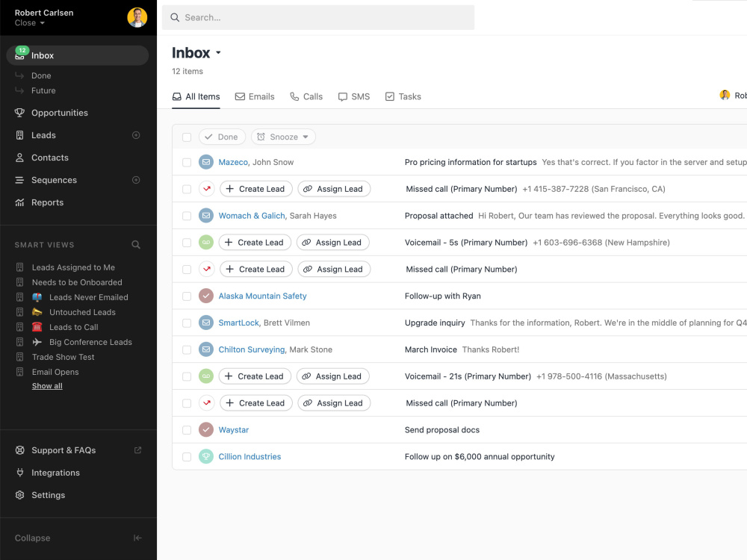The height and width of the screenshot is (560, 747).
Task: Click the email icon on the Womach & Galich row
Action: click(206, 216)
